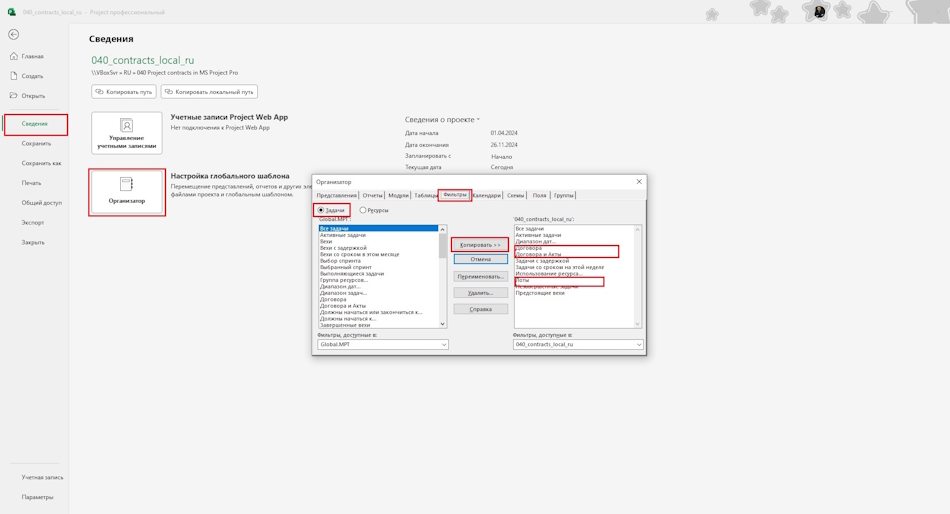Image resolution: width=950 pixels, height=514 pixels.
Task: Select Сохранить in the sidebar
Action: [x=36, y=143]
